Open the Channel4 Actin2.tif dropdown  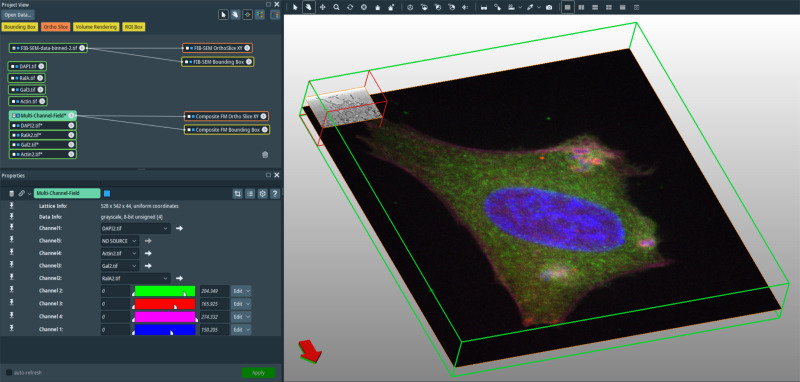119,253
